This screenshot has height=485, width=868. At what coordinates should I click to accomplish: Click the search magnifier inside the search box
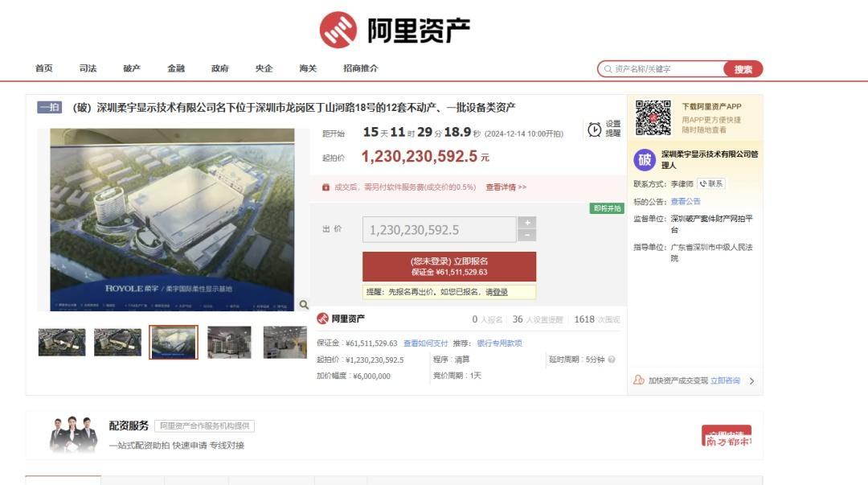[x=608, y=69]
